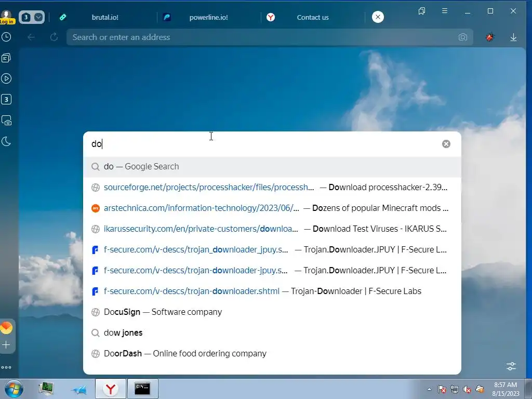
Task: Open the bookmarks icon in title bar
Action: (x=422, y=11)
